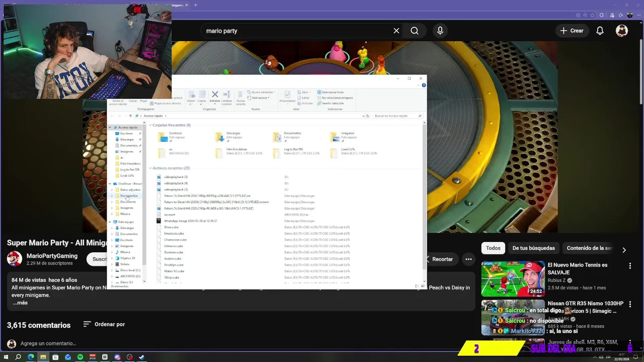Open Fácil acceso dropdown in ribbon
The width and height of the screenshot is (644, 362).
(x=258, y=98)
